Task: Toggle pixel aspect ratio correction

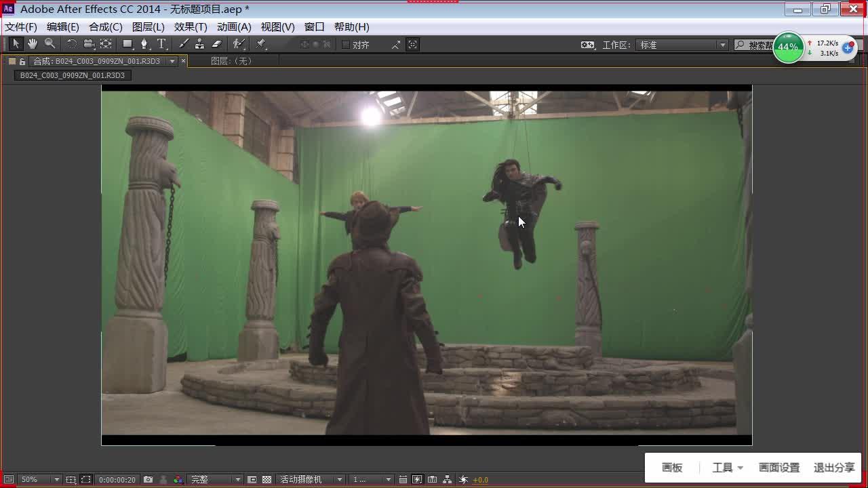Action: point(403,480)
